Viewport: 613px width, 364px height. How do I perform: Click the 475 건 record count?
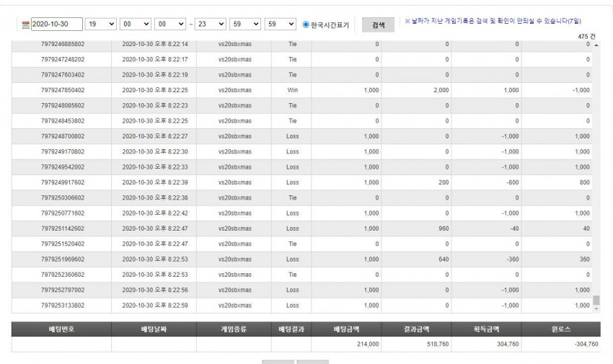click(x=586, y=36)
